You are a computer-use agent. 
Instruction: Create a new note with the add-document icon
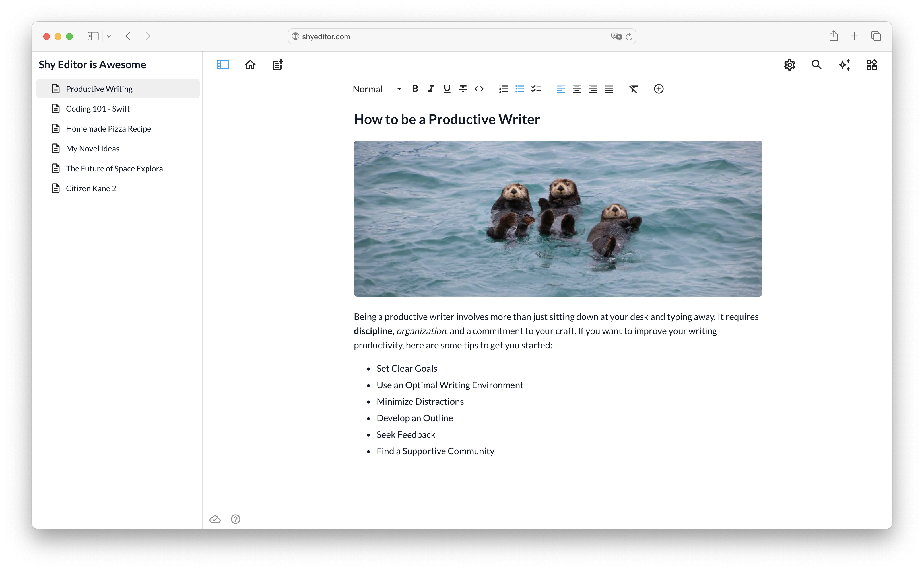278,65
